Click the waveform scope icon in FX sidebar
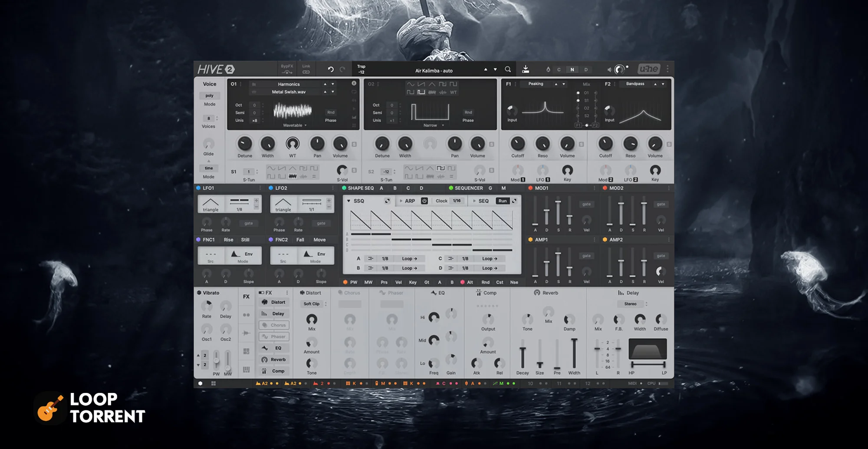 (246, 333)
